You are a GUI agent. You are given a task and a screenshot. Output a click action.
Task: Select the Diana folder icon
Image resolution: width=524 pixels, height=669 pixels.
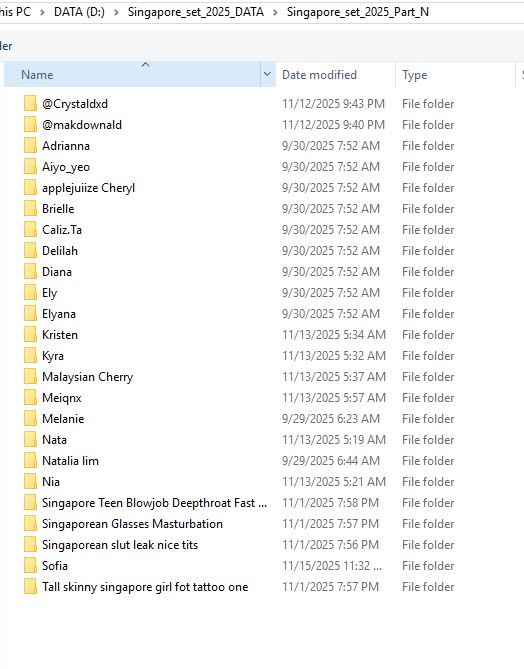pos(30,272)
